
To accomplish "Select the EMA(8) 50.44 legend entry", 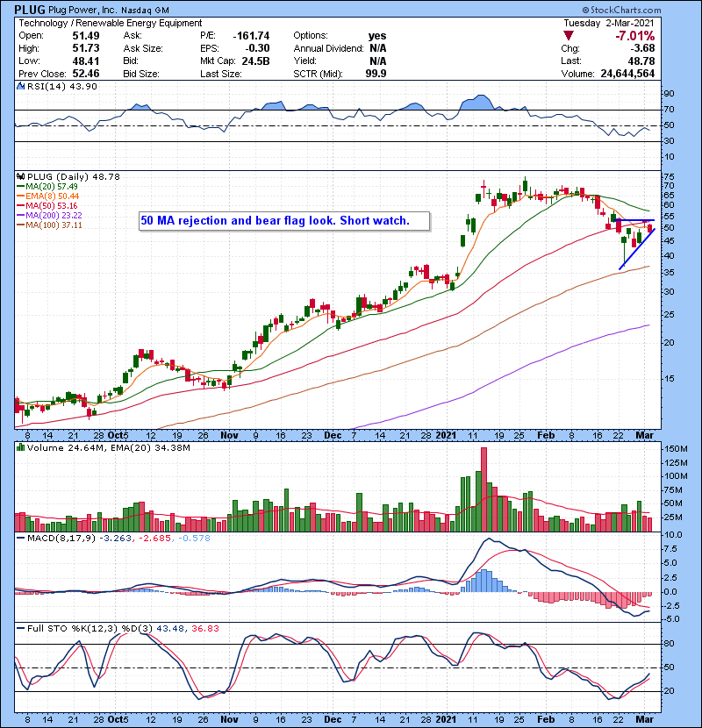I will (x=48, y=196).
